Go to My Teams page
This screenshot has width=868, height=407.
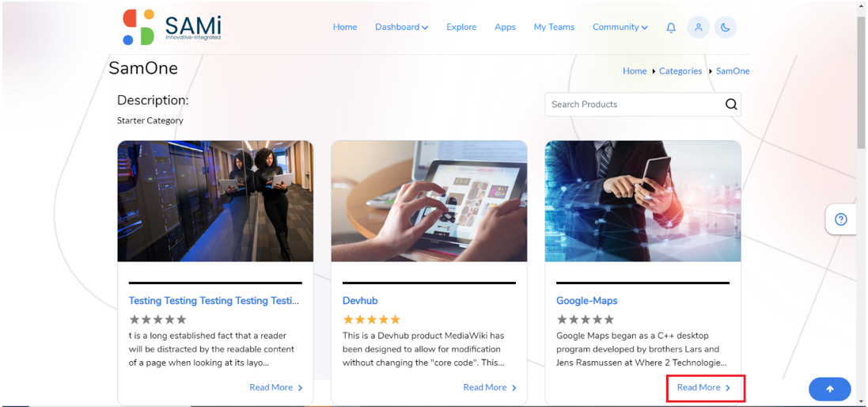(554, 27)
